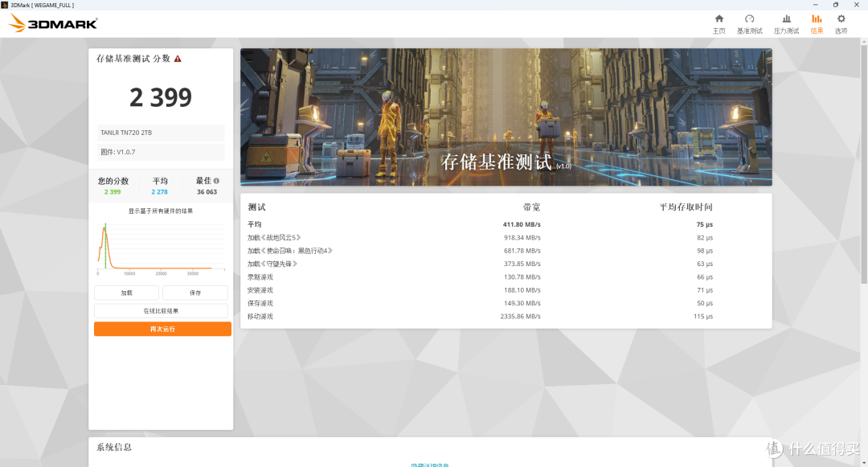Screen dimensions: 868x467
Task: Select the 保存游戏 row label
Action: pyautogui.click(x=260, y=303)
